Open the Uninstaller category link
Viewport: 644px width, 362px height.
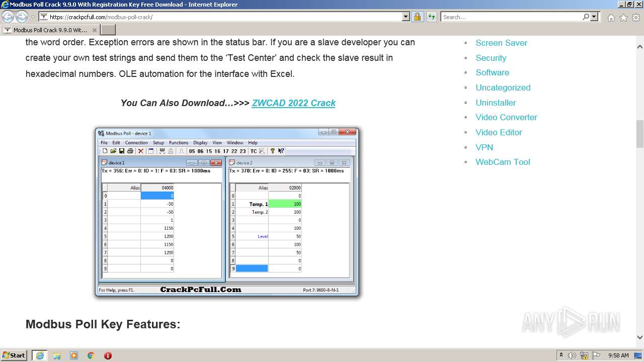(496, 103)
